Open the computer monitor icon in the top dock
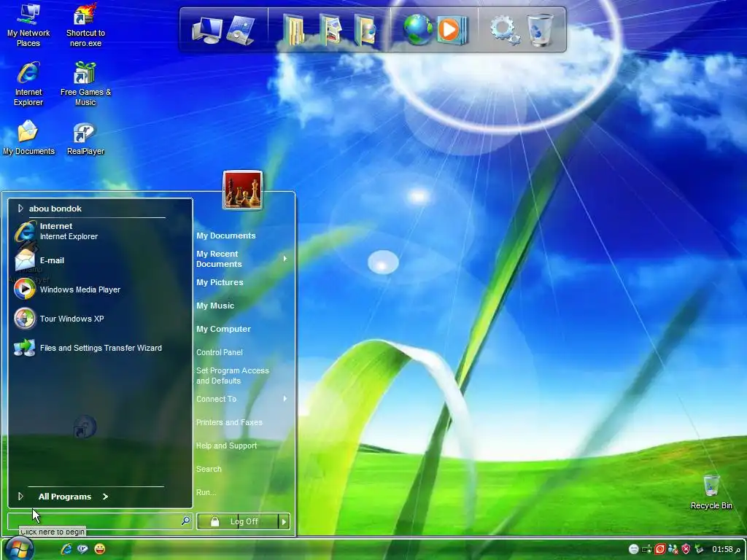Image resolution: width=747 pixels, height=560 pixels. [x=207, y=31]
